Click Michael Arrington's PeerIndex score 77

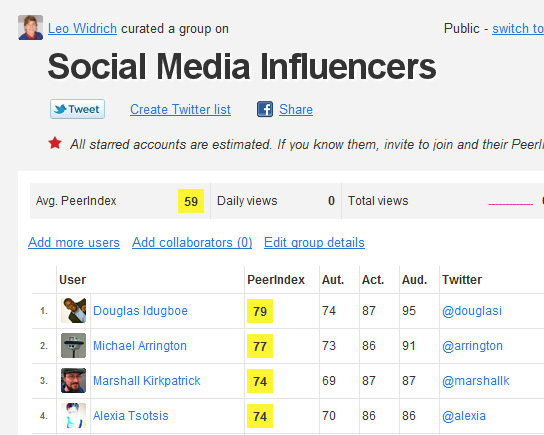(260, 346)
